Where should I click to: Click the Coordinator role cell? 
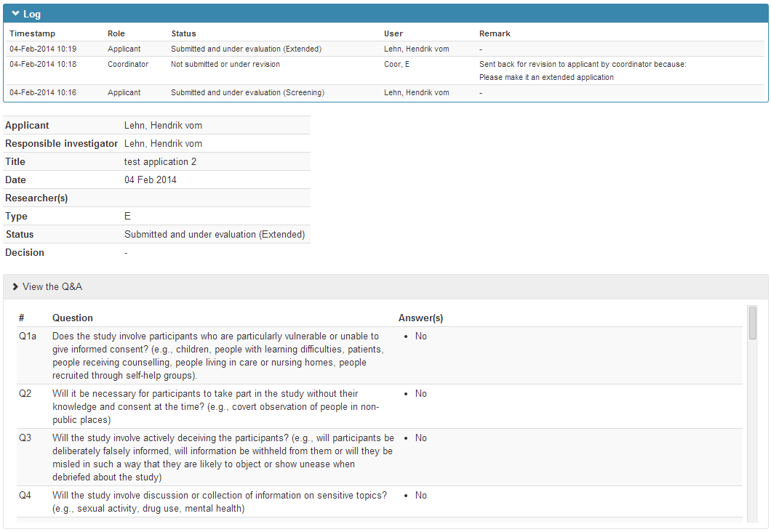pos(128,64)
